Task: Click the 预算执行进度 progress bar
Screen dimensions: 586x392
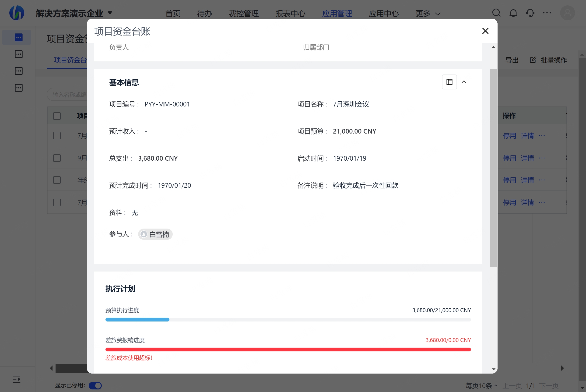Action: click(288, 319)
